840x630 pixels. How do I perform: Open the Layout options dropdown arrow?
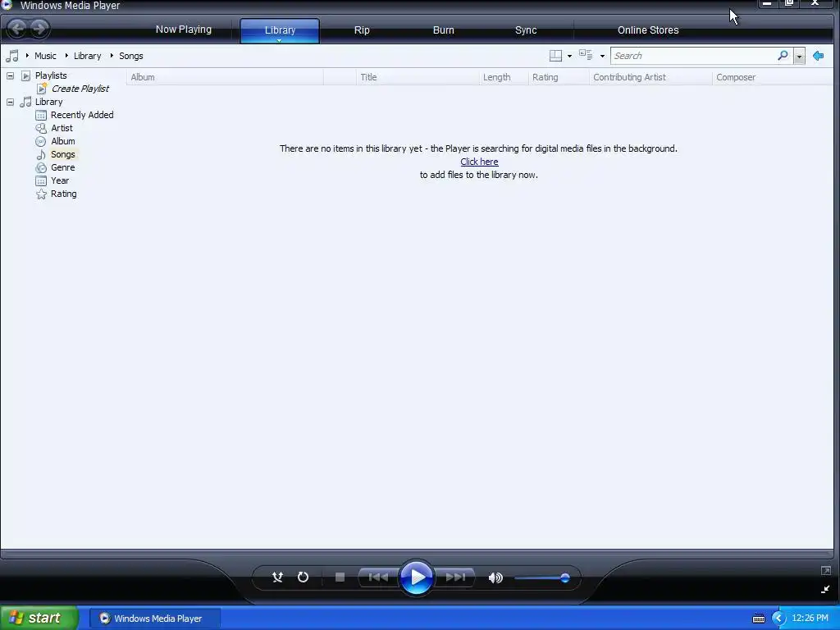click(x=569, y=56)
